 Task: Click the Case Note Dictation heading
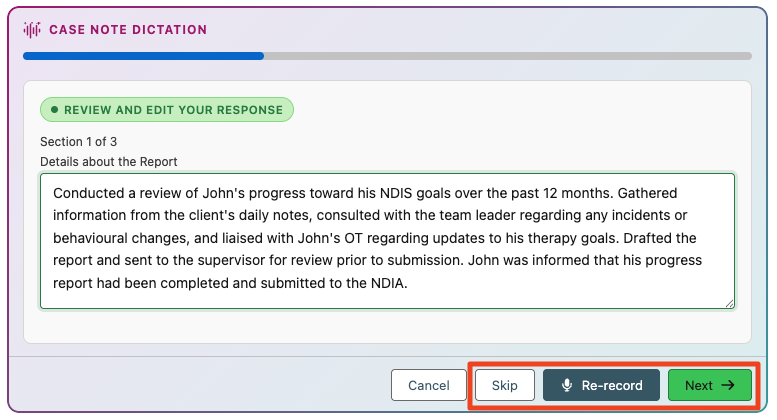coord(128,30)
